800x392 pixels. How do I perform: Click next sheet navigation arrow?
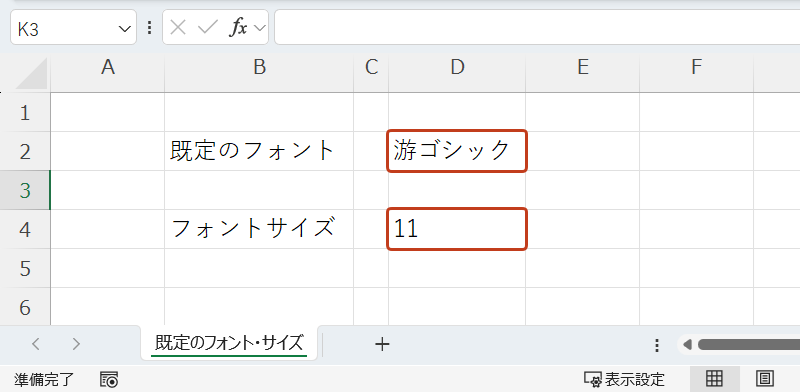pyautogui.click(x=76, y=345)
